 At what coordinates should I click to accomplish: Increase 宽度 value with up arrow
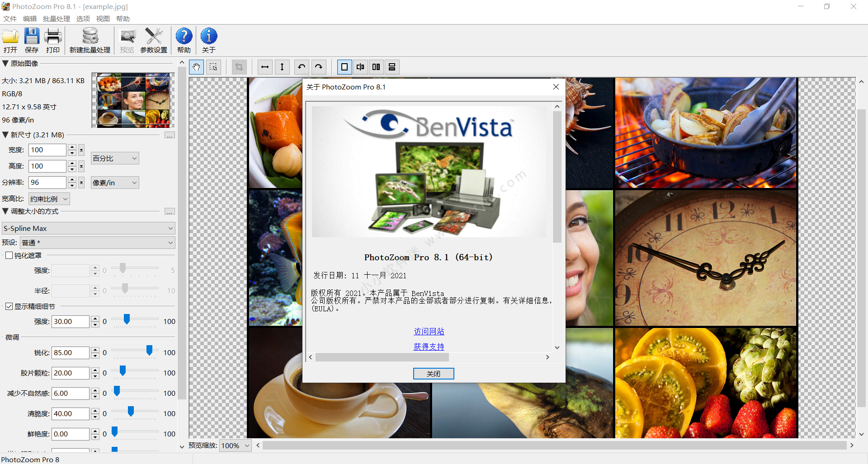(x=72, y=147)
